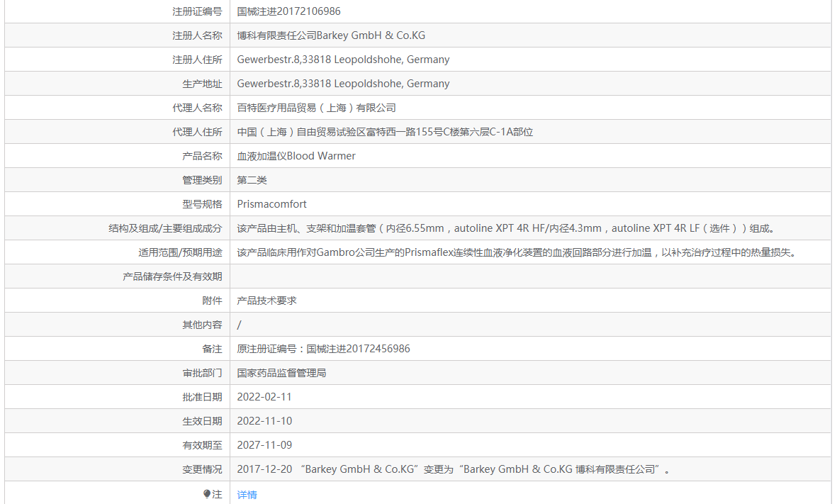
Task: Select the attachment value 产品技术要求
Action: [x=267, y=301]
